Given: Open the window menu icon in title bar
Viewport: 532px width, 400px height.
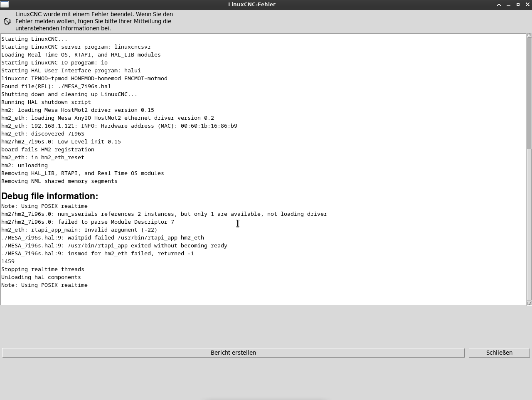Looking at the screenshot, I should coord(5,4).
